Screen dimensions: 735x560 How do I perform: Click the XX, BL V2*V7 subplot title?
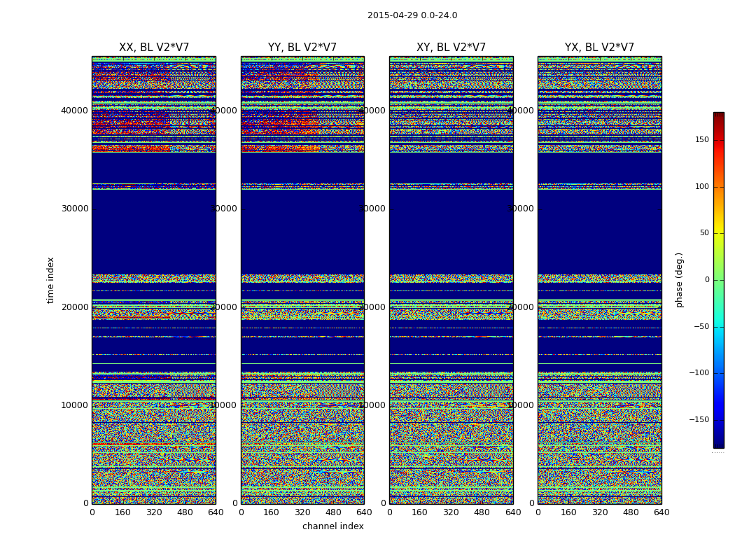[154, 48]
